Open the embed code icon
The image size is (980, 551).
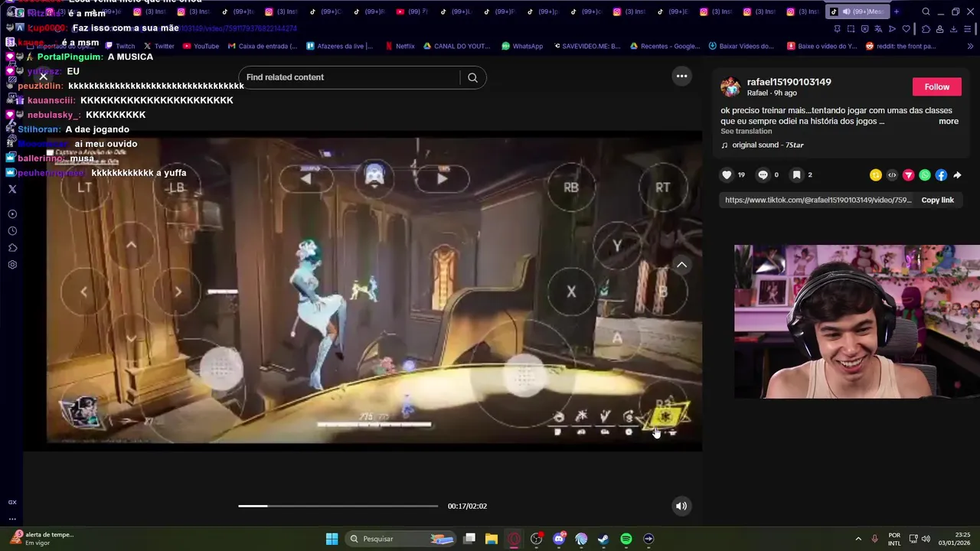pyautogui.click(x=892, y=175)
